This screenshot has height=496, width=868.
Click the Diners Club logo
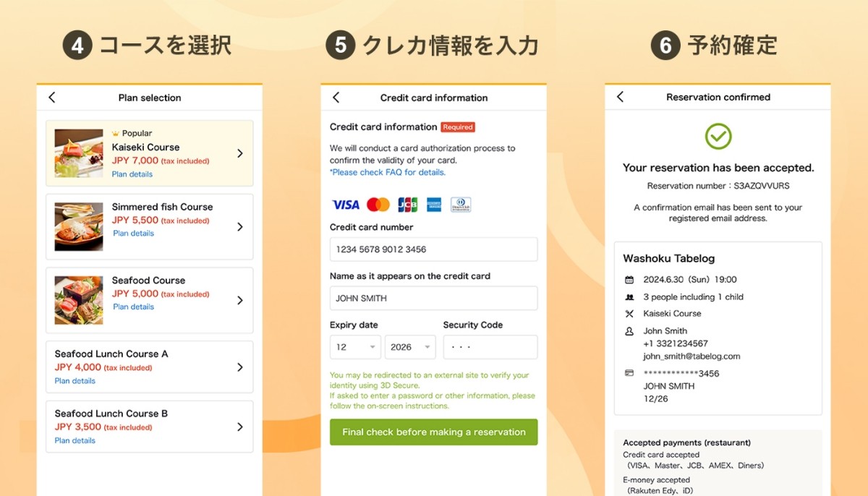(461, 205)
